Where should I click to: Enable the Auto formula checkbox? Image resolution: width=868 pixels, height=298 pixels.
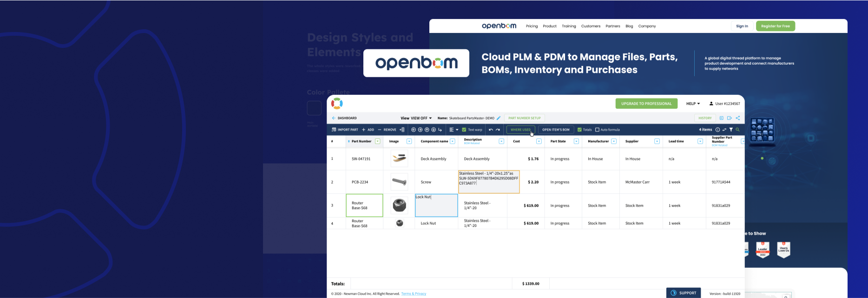(x=598, y=130)
